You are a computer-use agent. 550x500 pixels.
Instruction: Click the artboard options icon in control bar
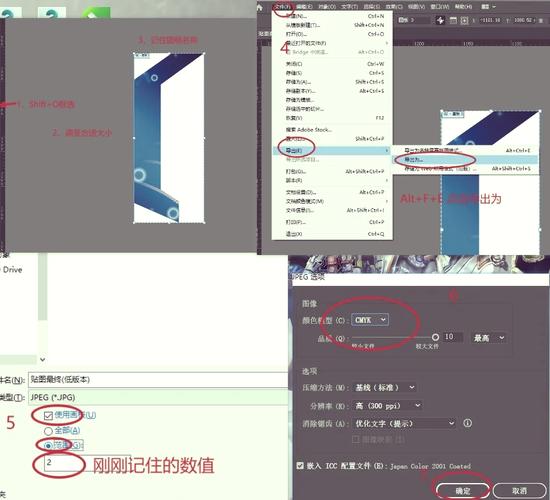[x=453, y=20]
